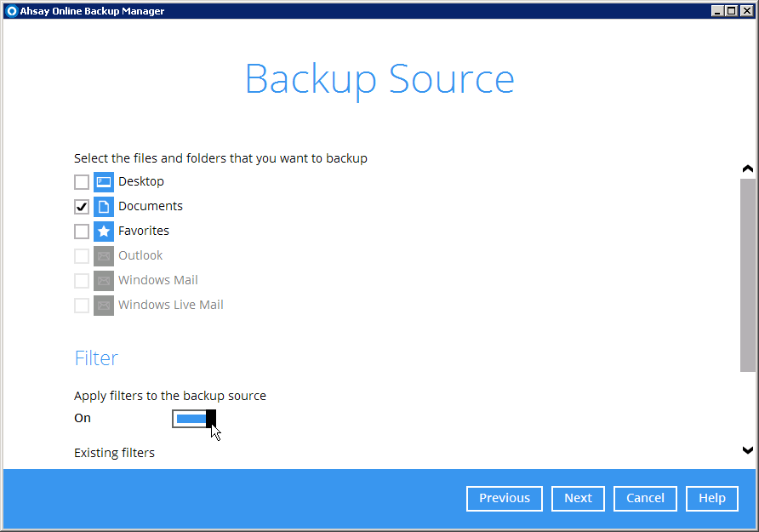Click the scroll down arrow
This screenshot has width=759, height=532.
[x=748, y=450]
